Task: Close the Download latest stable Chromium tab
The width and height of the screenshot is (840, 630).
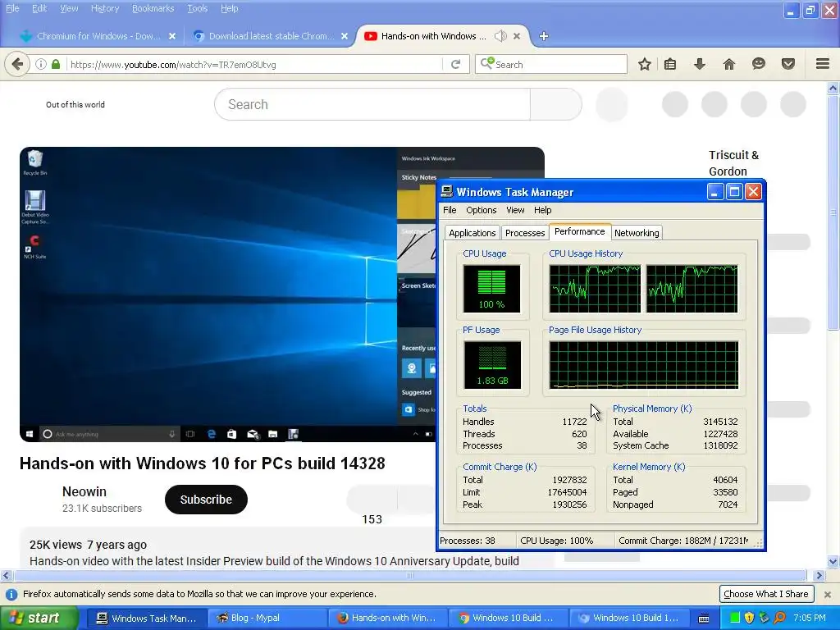Action: [x=345, y=36]
